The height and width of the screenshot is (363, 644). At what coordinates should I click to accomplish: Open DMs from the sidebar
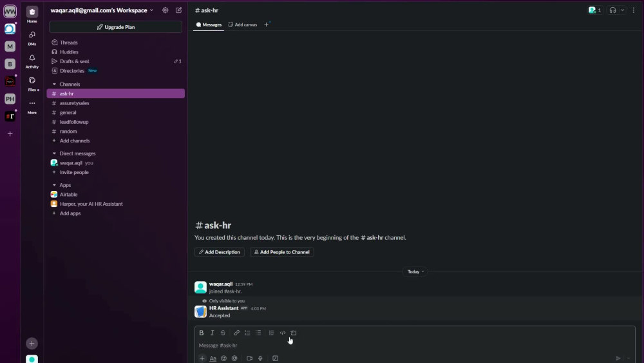32,37
